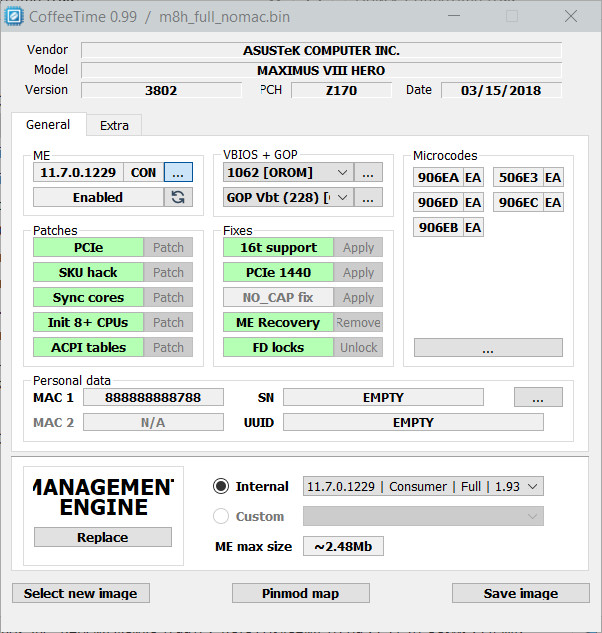Click the Replace Management Engine button
Image resolution: width=602 pixels, height=633 pixels.
[103, 537]
